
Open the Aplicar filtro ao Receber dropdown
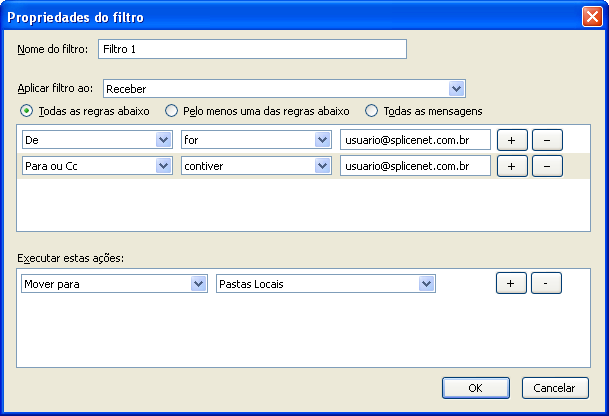(x=284, y=89)
